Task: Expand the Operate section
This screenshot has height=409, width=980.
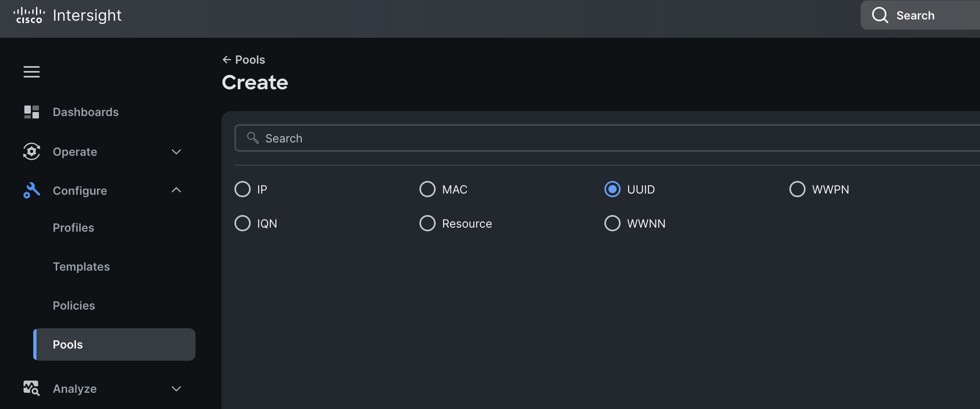Action: [x=176, y=151]
